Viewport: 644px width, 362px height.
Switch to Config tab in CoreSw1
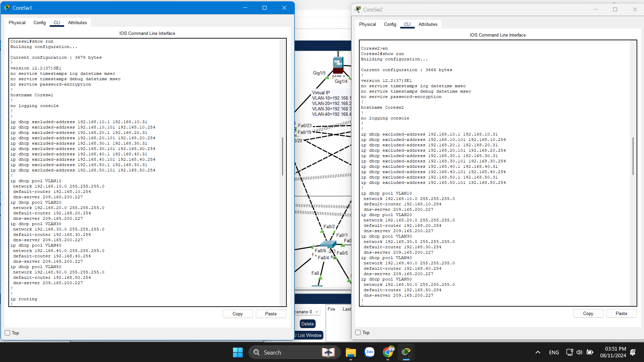[40, 22]
